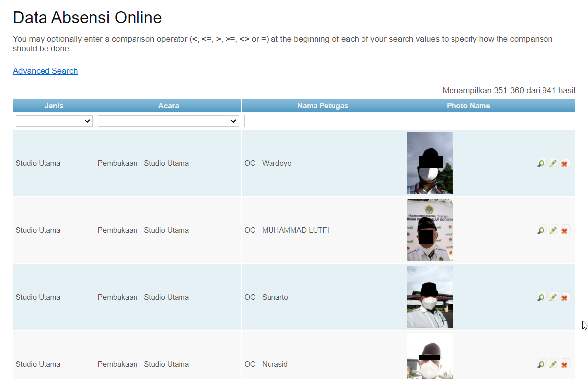This screenshot has width=588, height=379.
Task: Delete the OC - Wardoyo record
Action: point(564,164)
